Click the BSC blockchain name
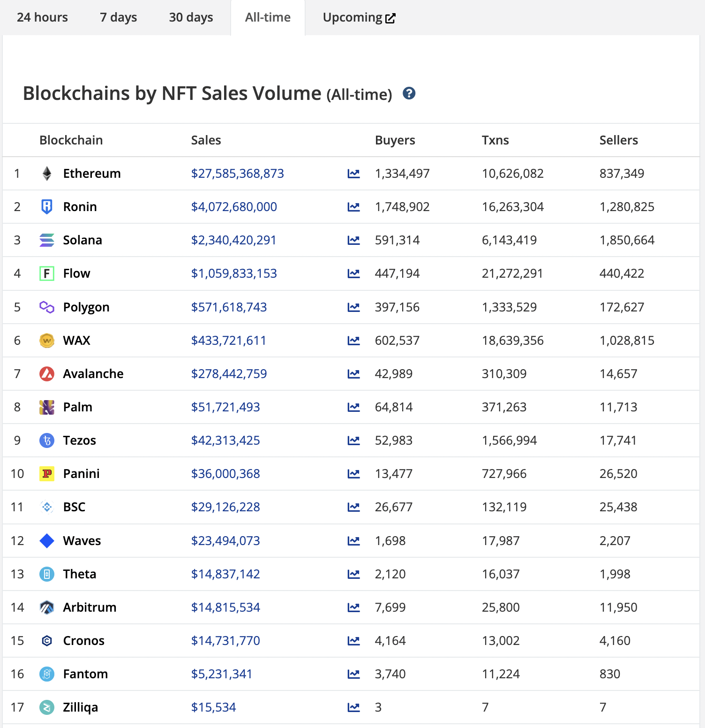The image size is (705, 728). click(x=75, y=507)
